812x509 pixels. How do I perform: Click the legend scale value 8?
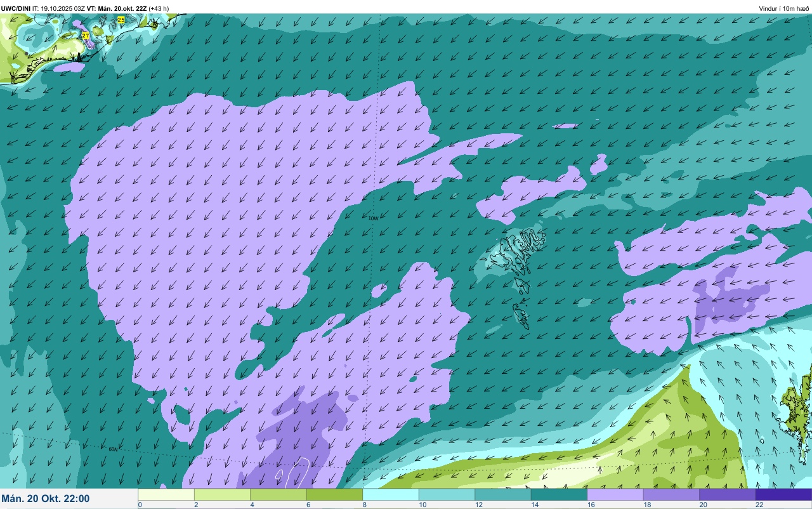click(363, 505)
